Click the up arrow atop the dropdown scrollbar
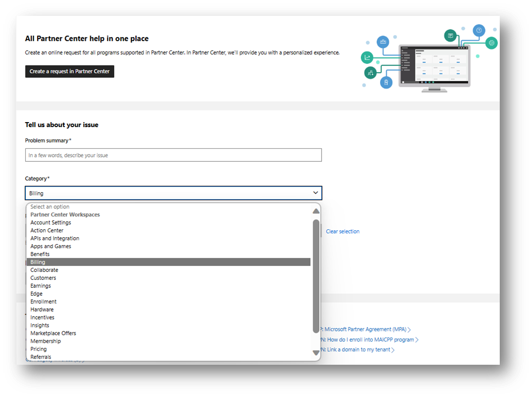532x397 pixels. click(x=316, y=210)
